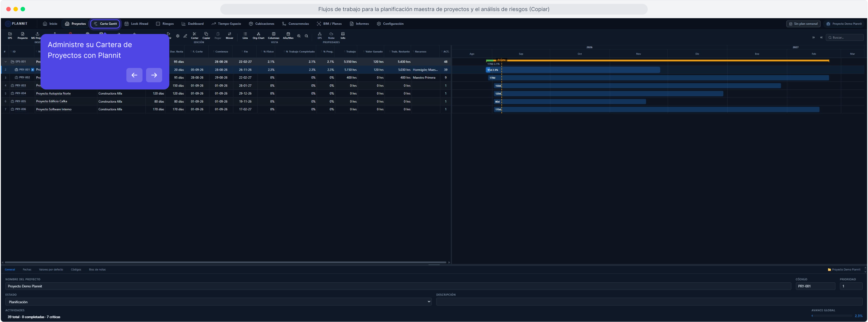Screen dimensions: 868x322
Task: Click the Prioridad input field
Action: point(851,286)
